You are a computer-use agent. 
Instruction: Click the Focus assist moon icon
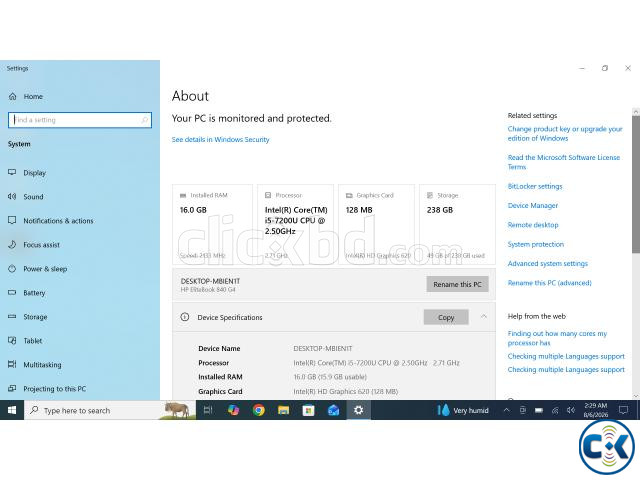click(12, 244)
